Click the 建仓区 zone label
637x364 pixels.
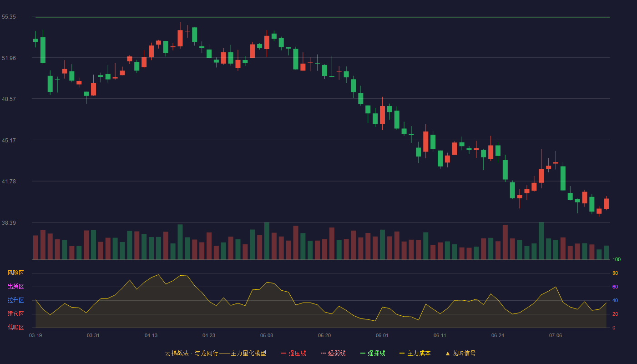(x=15, y=314)
